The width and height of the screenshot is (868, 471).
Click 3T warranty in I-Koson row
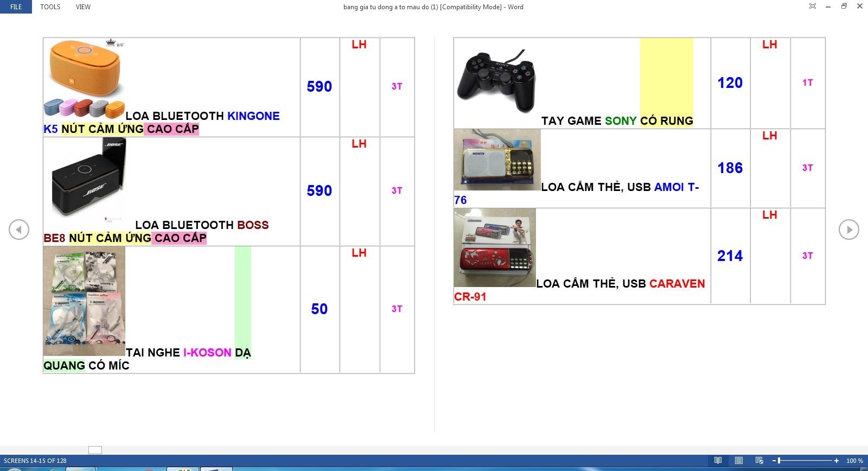[397, 309]
